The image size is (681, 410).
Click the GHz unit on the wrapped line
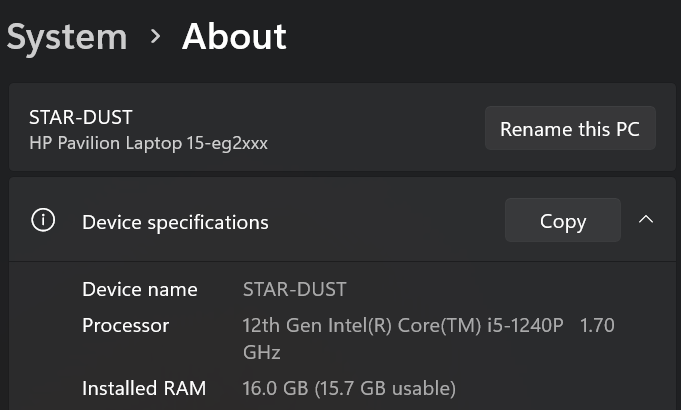261,352
